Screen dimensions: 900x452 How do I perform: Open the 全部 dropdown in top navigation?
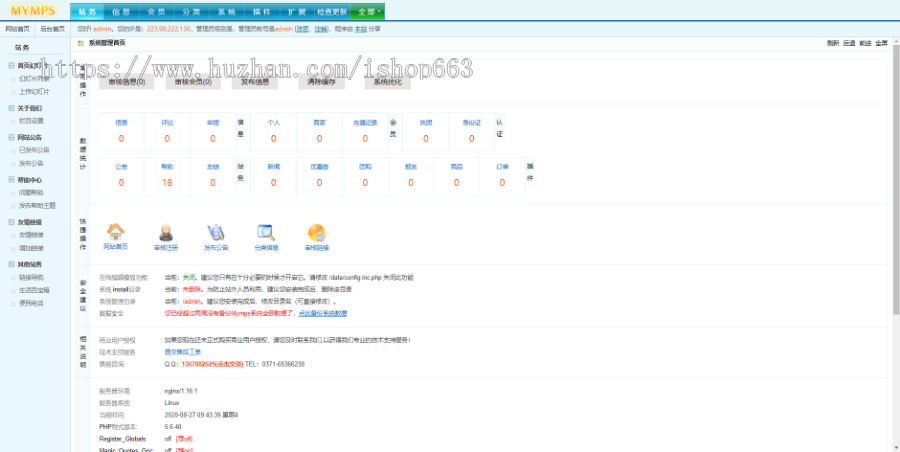(x=366, y=12)
